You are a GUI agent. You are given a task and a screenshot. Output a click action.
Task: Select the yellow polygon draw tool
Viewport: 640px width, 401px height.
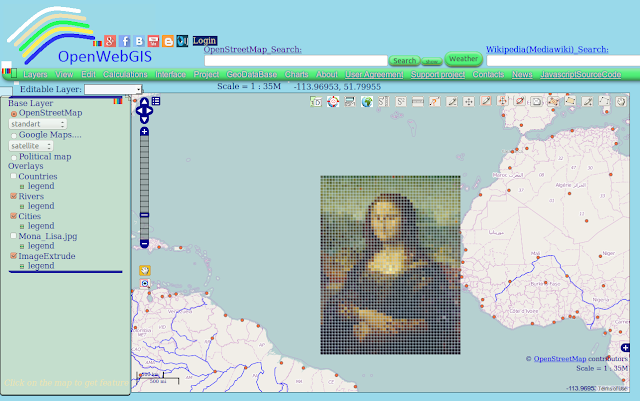pos(570,101)
